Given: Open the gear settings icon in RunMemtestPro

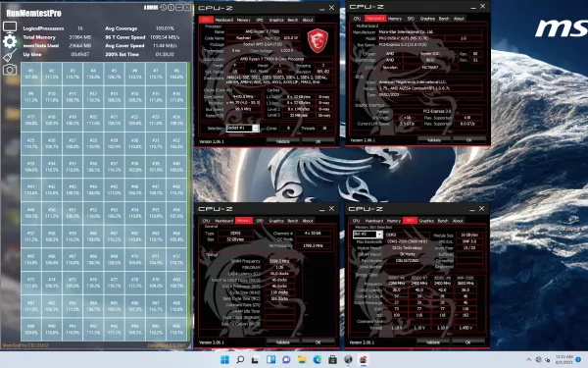Looking at the screenshot, I should [x=10, y=41].
